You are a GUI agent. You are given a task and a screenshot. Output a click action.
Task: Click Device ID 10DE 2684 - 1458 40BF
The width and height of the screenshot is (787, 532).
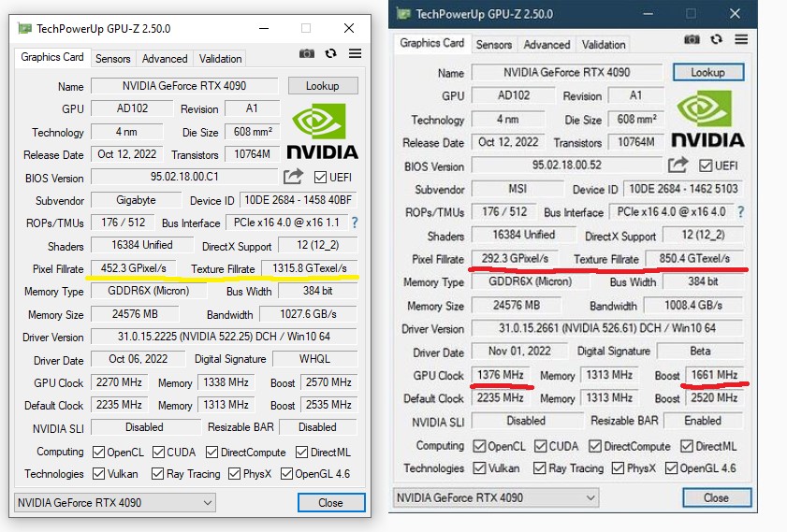click(x=299, y=200)
